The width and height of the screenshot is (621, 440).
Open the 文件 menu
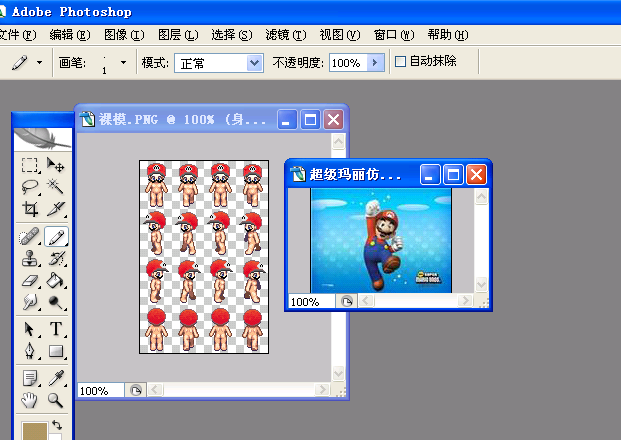[17, 35]
